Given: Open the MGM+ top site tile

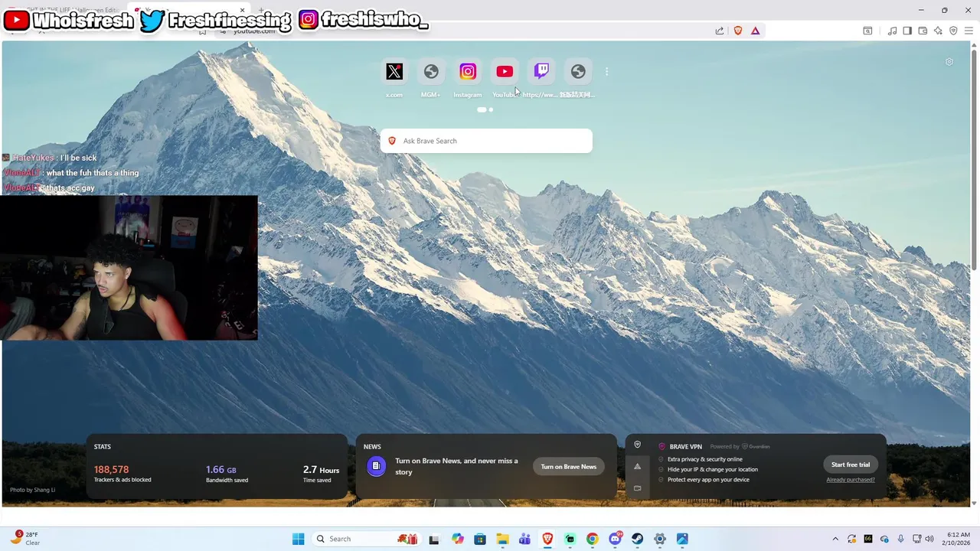Looking at the screenshot, I should [x=431, y=72].
